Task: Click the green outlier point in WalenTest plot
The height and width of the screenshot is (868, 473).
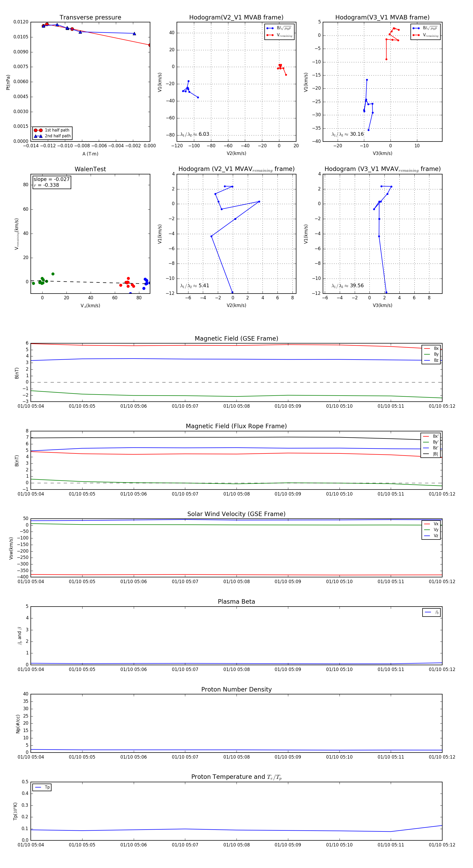Action: 53,274
